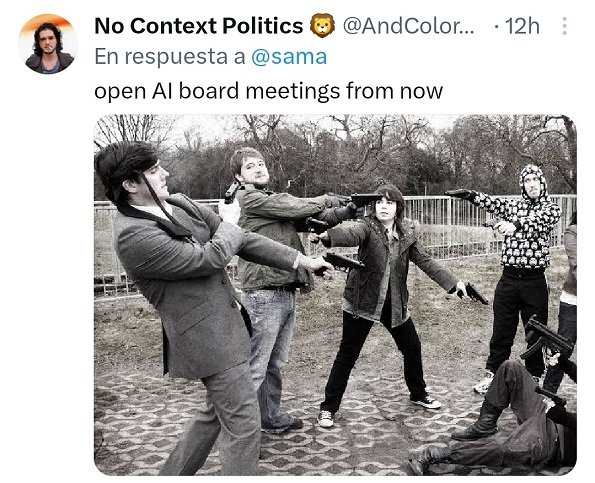Screen dimensions: 595x483
Task: Open the No Context Politics profile picture
Action: [48, 44]
